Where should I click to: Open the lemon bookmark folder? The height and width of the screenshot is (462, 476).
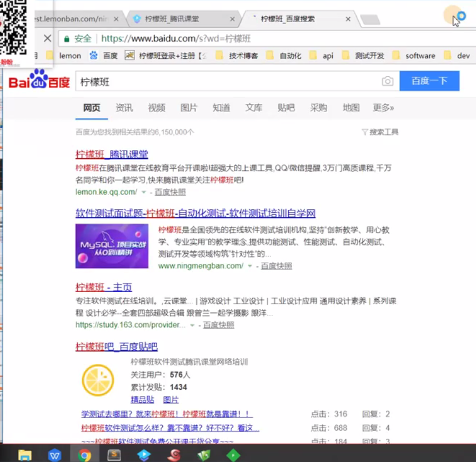click(x=64, y=56)
